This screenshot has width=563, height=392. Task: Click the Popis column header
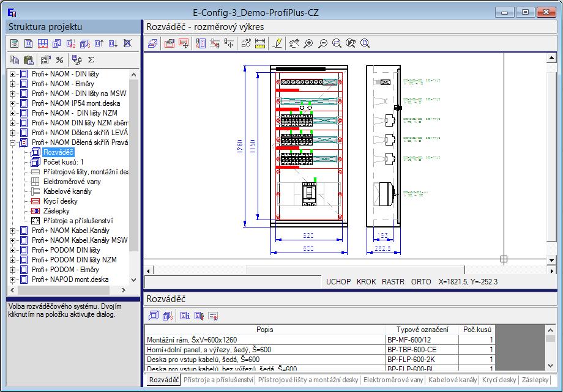tap(265, 330)
